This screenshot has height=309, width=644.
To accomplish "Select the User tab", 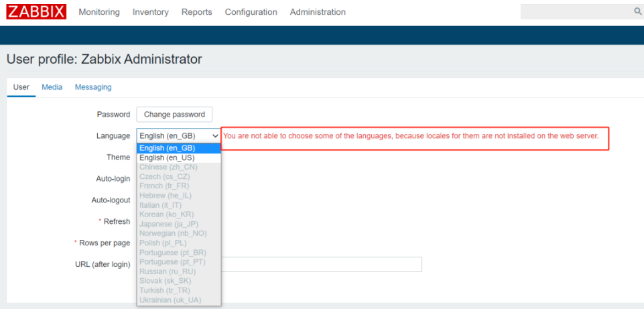I will (21, 87).
